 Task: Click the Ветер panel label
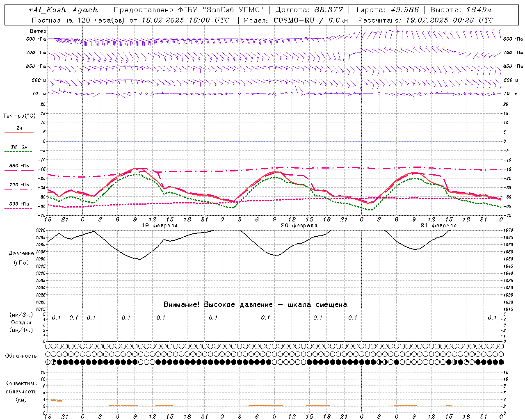(x=38, y=31)
